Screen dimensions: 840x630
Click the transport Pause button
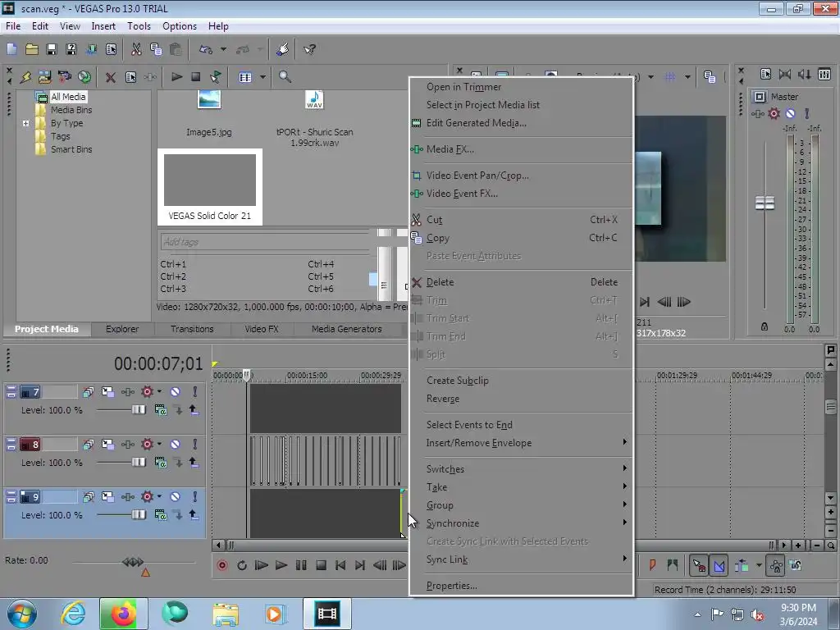[x=301, y=565]
